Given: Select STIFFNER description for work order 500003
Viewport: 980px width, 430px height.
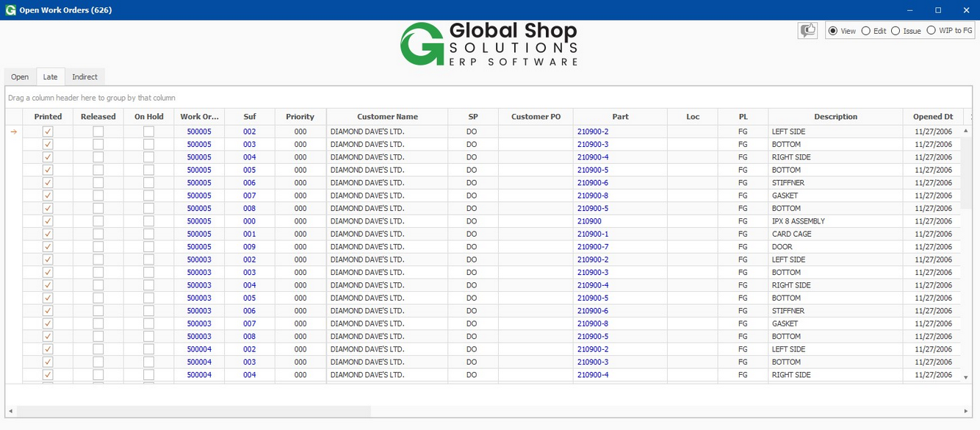Looking at the screenshot, I should point(835,311).
